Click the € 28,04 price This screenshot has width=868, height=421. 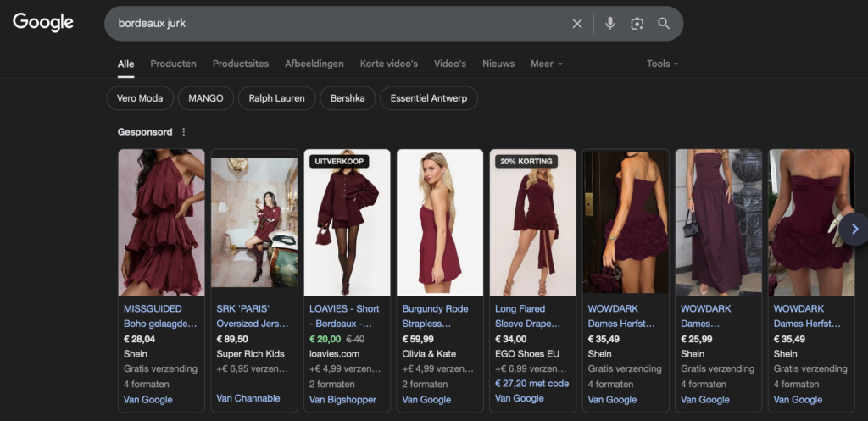click(x=140, y=339)
